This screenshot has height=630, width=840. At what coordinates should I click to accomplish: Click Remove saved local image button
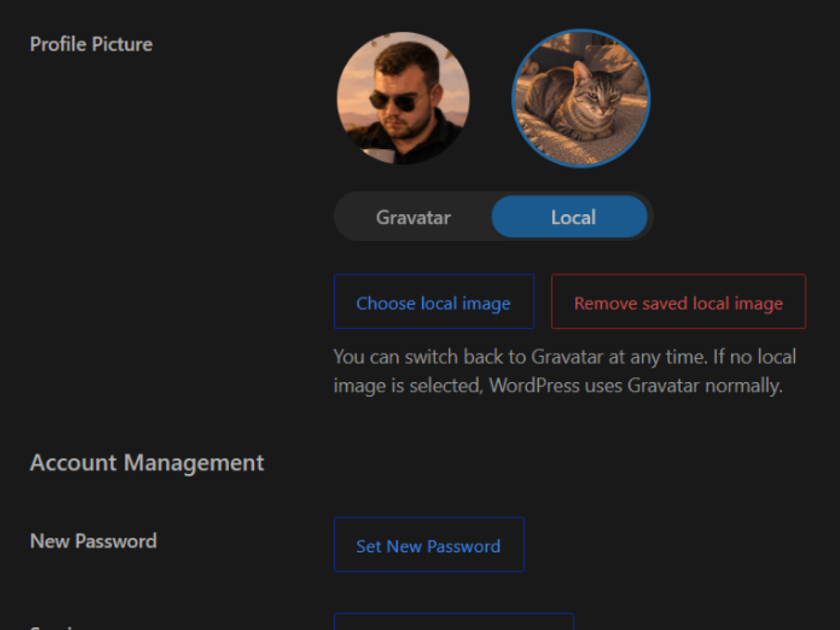(x=678, y=301)
